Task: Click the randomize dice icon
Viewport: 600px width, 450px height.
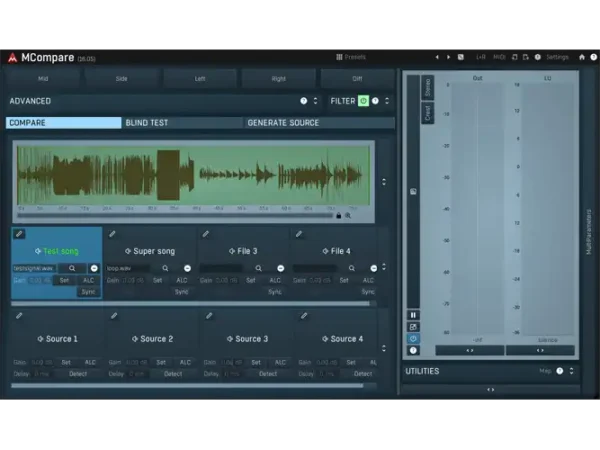Action: tap(461, 57)
